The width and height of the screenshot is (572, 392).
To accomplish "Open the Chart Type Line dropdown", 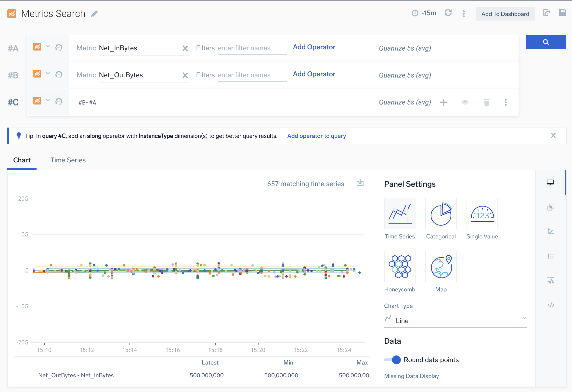I will pyautogui.click(x=455, y=320).
